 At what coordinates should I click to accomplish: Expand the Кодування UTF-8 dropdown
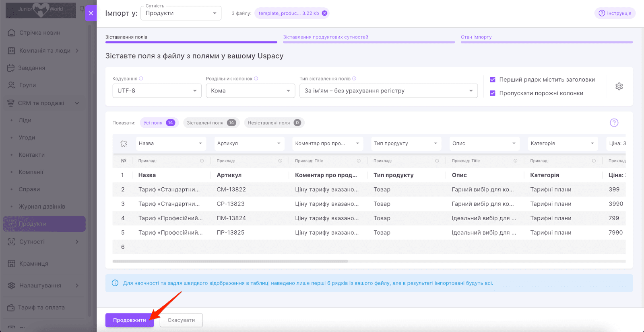click(157, 91)
